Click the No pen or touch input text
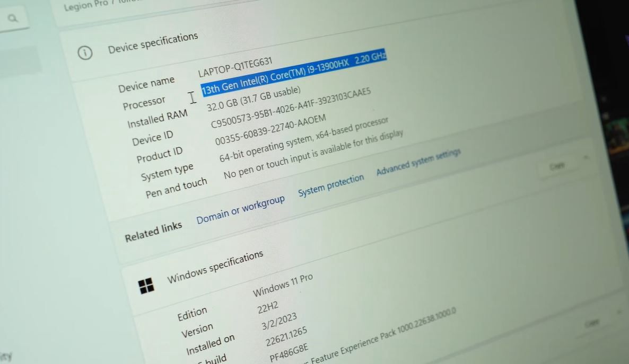 point(313,154)
